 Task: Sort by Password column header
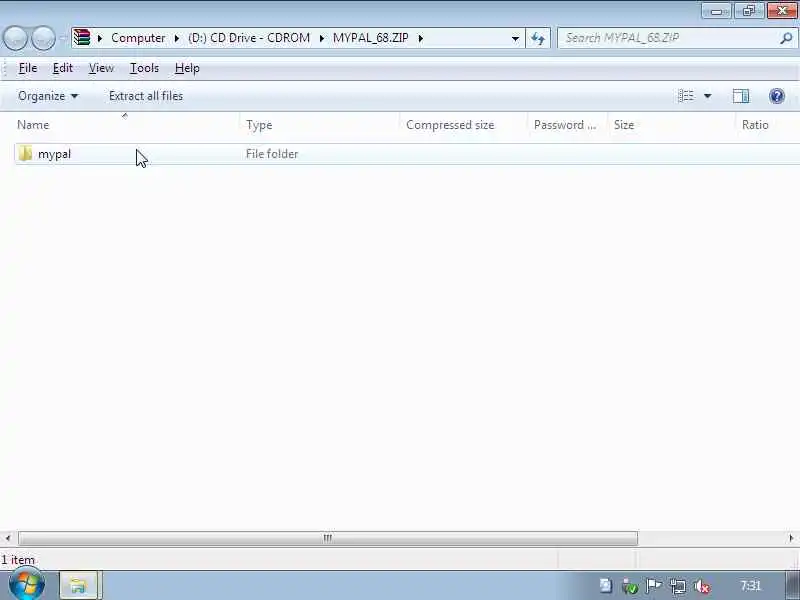coord(567,125)
